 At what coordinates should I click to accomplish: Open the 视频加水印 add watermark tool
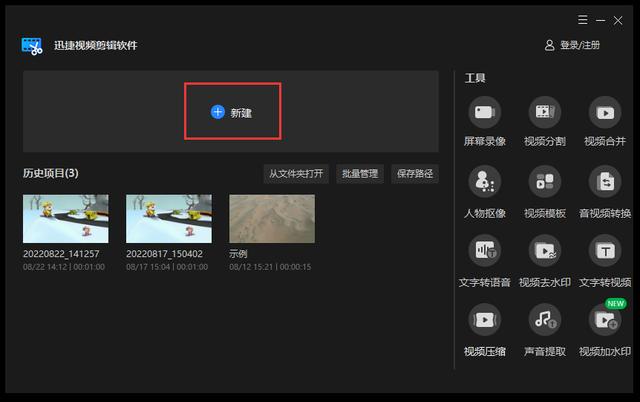point(605,320)
